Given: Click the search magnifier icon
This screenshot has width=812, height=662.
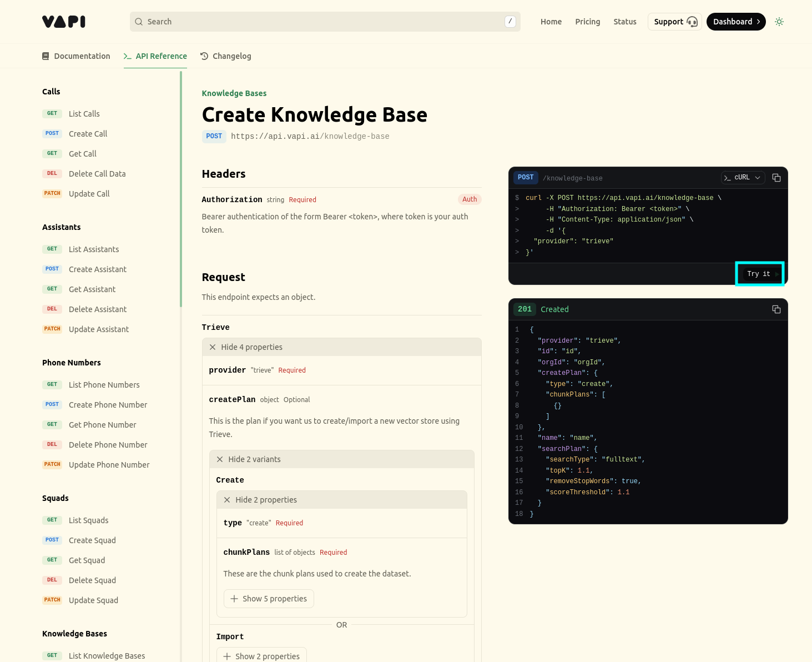Looking at the screenshot, I should (x=139, y=22).
